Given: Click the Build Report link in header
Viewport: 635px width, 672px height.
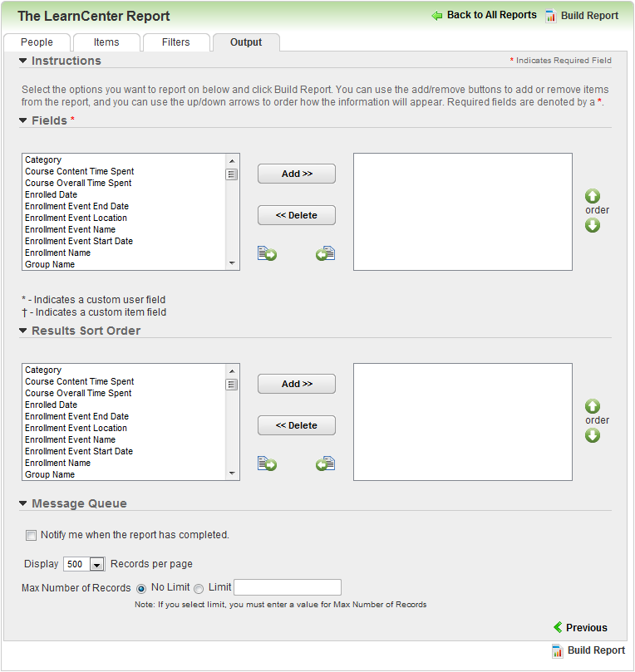Looking at the screenshot, I should pyautogui.click(x=589, y=16).
